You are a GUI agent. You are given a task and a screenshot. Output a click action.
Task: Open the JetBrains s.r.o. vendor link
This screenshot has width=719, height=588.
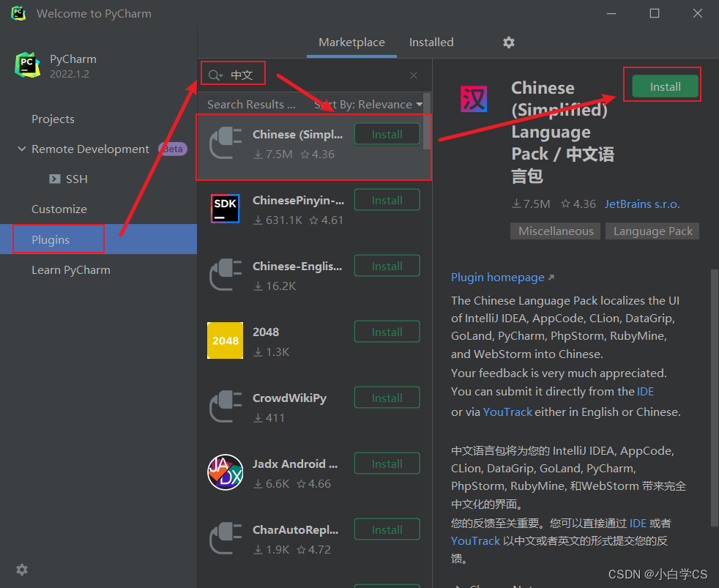pyautogui.click(x=642, y=204)
